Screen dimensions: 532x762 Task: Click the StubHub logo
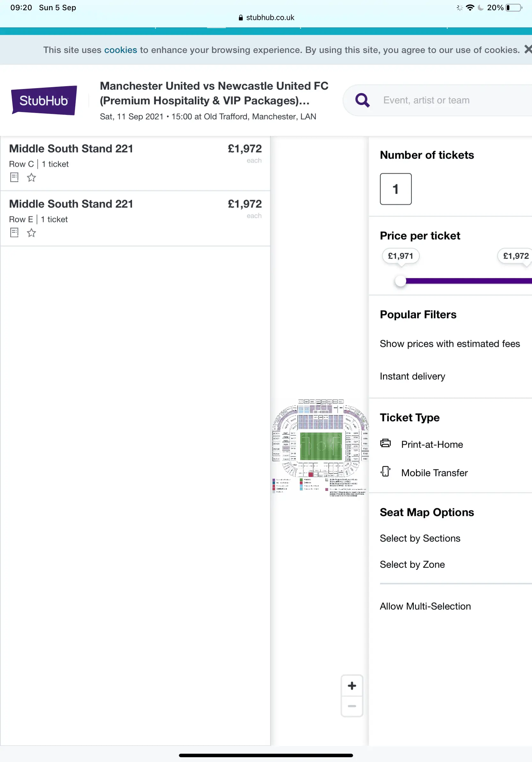coord(44,100)
